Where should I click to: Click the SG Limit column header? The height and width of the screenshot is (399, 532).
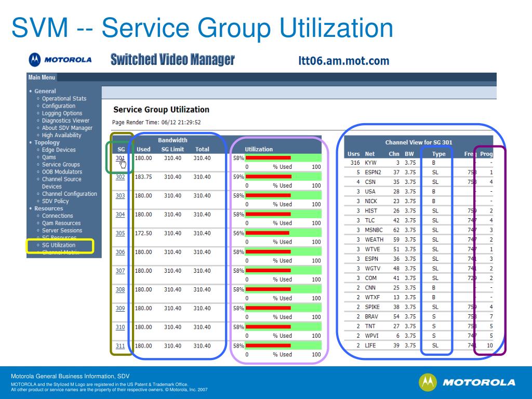172,149
